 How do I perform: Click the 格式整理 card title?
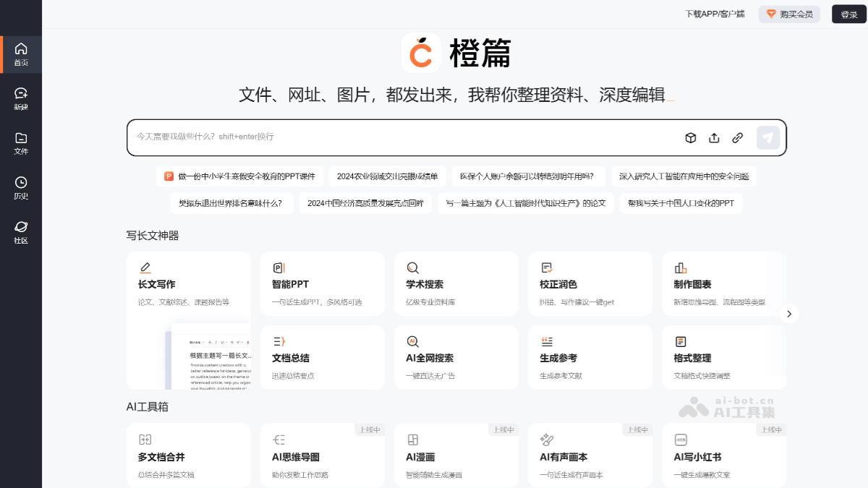[x=692, y=359]
